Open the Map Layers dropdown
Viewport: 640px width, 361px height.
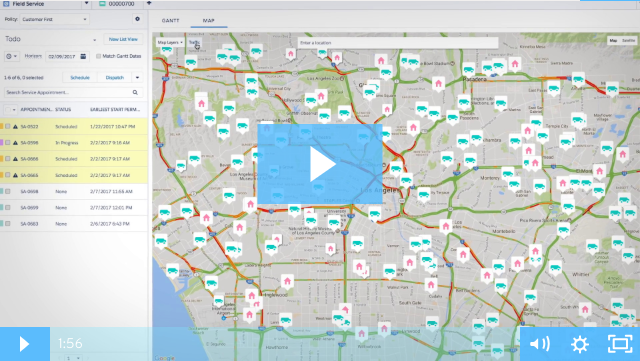pyautogui.click(x=170, y=42)
